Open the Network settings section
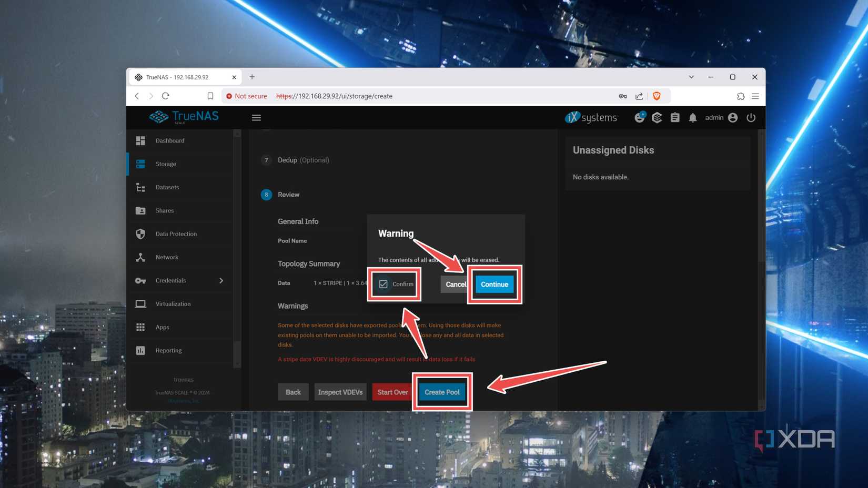868x488 pixels. tap(167, 257)
